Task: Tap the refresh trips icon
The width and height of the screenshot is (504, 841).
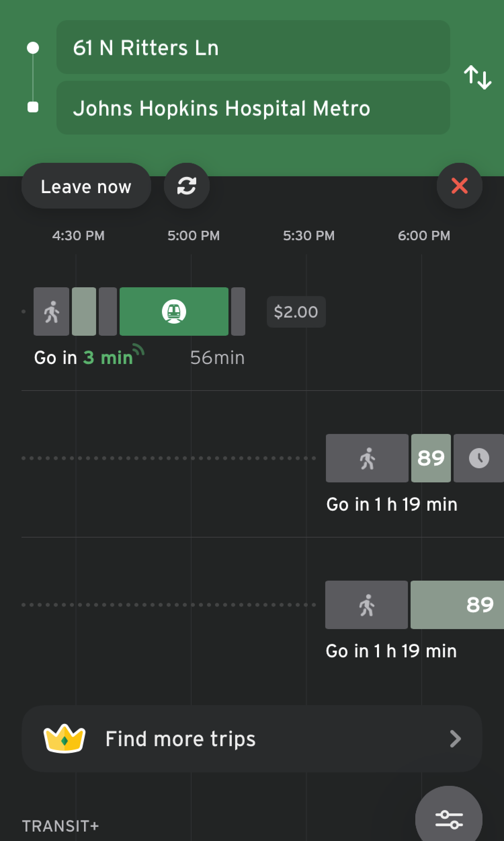Action: (x=186, y=186)
